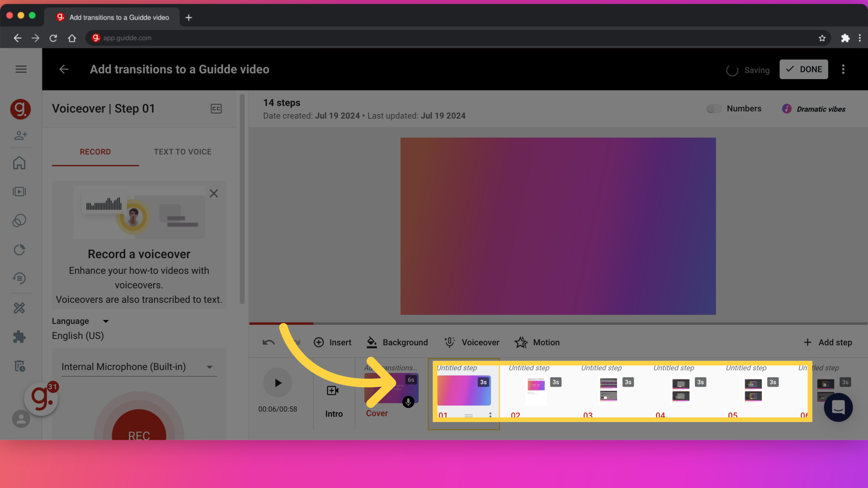Screen dimensions: 868x488
Task: Click the captions/subtitles icon on Step 01
Action: (x=217, y=108)
